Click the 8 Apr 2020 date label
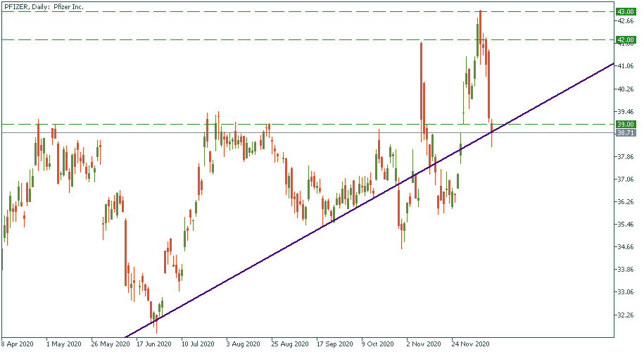The width and height of the screenshot is (644, 352). [18, 345]
